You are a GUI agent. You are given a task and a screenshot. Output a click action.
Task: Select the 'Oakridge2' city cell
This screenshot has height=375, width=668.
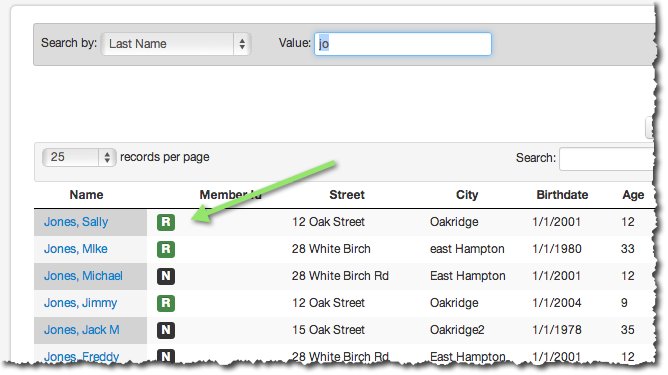(x=457, y=330)
